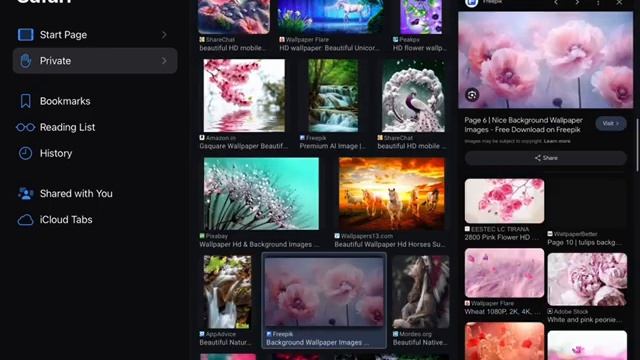This screenshot has width=640, height=360.
Task: Open the AppAdvice waterfall nature thumbnail
Action: (227, 292)
